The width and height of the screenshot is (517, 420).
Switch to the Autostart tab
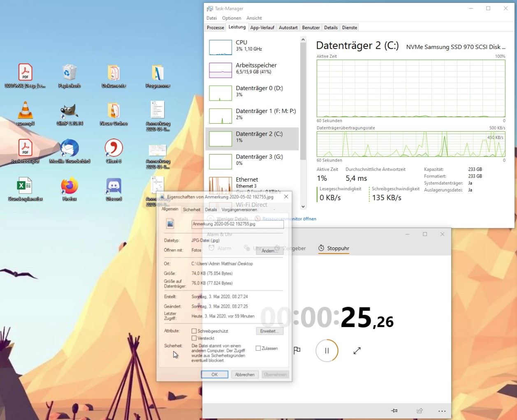pos(288,28)
